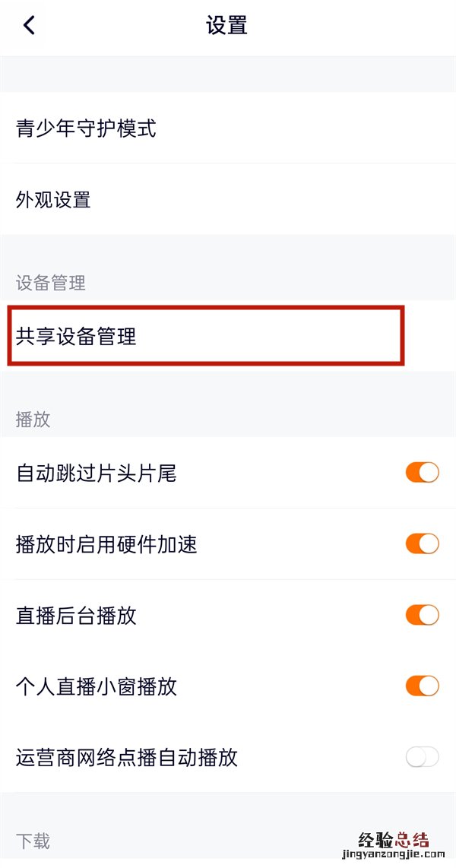
Task: Toggle the 个人直播小窗播放 switch
Action: (422, 686)
